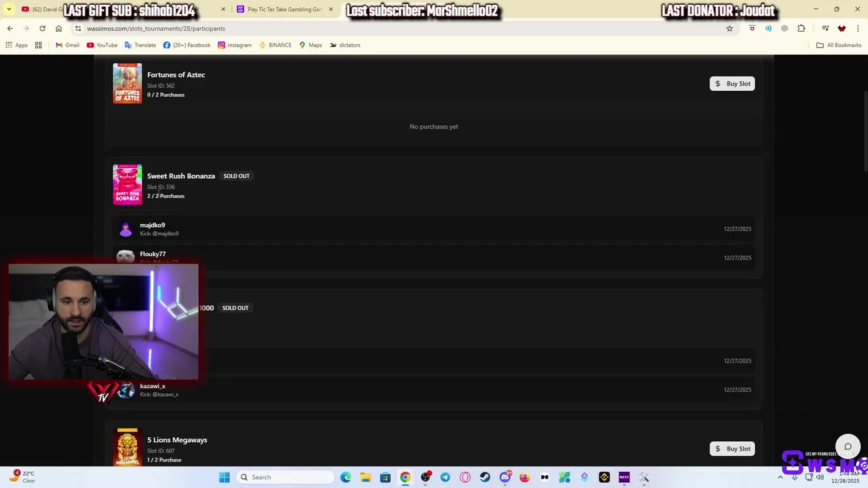
Task: Bookmark this page with the star icon
Action: pyautogui.click(x=730, y=28)
